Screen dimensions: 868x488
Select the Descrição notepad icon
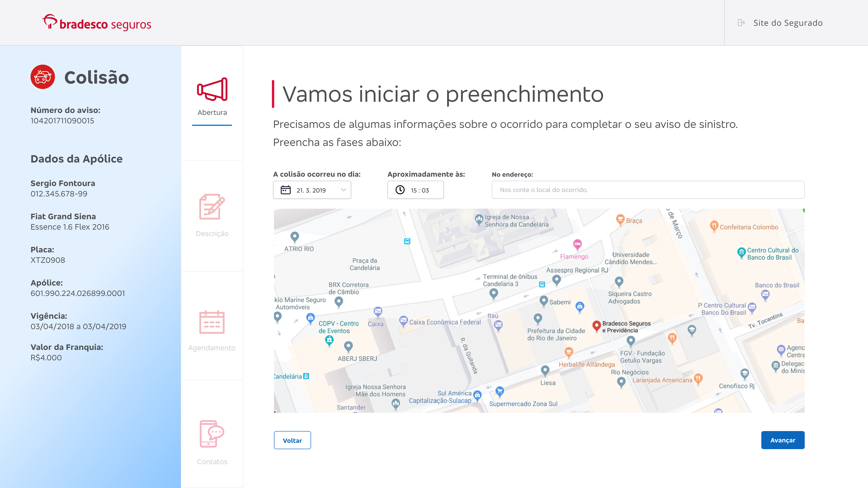(212, 207)
